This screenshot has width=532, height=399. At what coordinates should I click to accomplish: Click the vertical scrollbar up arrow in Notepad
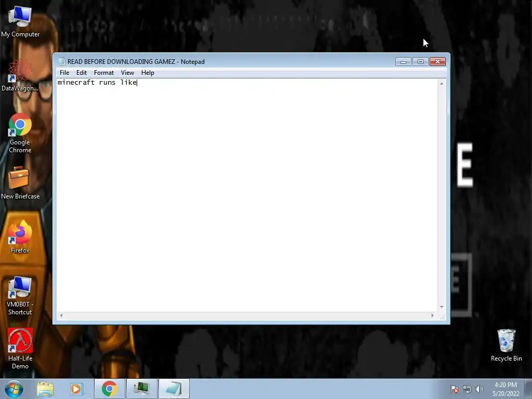[442, 83]
